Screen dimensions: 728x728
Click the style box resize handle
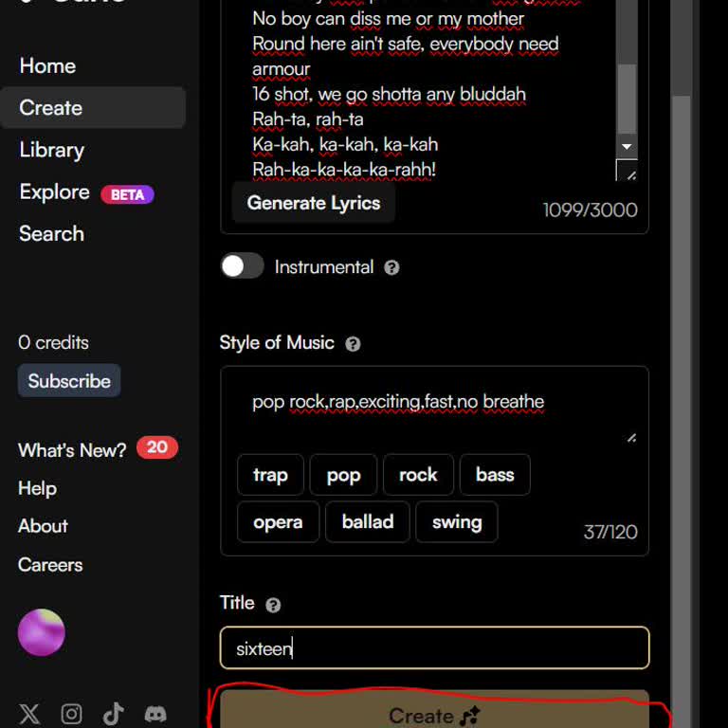click(x=631, y=438)
